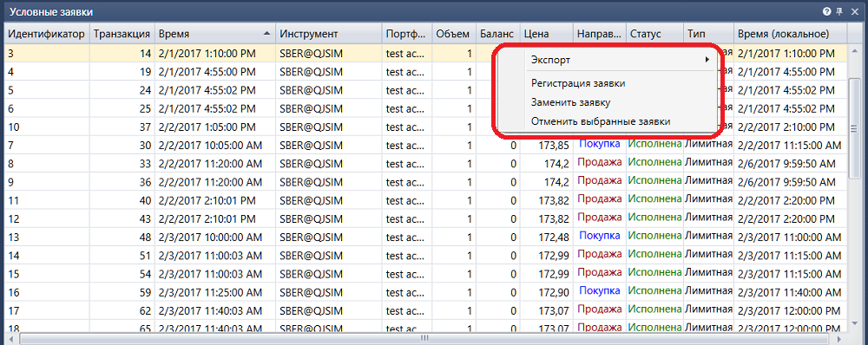Sort by Идентификатор column header
Viewport: 868px width, 345px height.
(x=47, y=34)
